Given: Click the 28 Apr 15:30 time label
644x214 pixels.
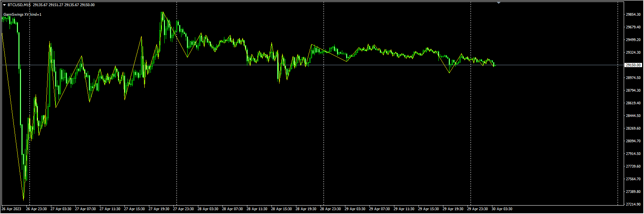Looking at the screenshot, I should pyautogui.click(x=281, y=209).
